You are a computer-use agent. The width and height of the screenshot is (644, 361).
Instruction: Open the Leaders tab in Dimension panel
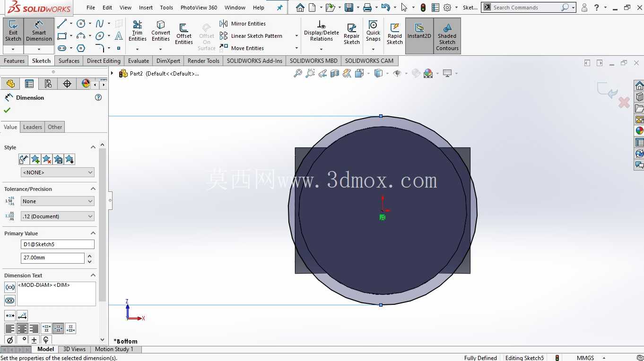[33, 127]
